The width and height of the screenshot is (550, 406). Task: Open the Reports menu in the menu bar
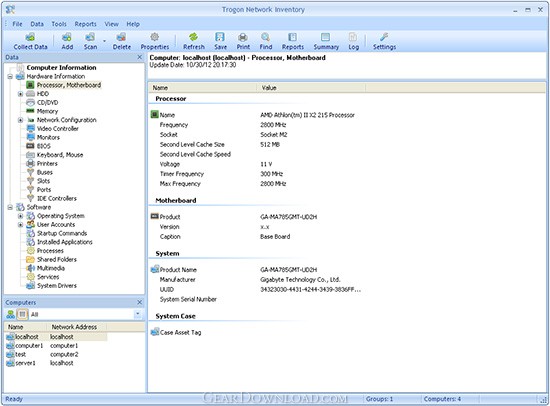[x=85, y=24]
